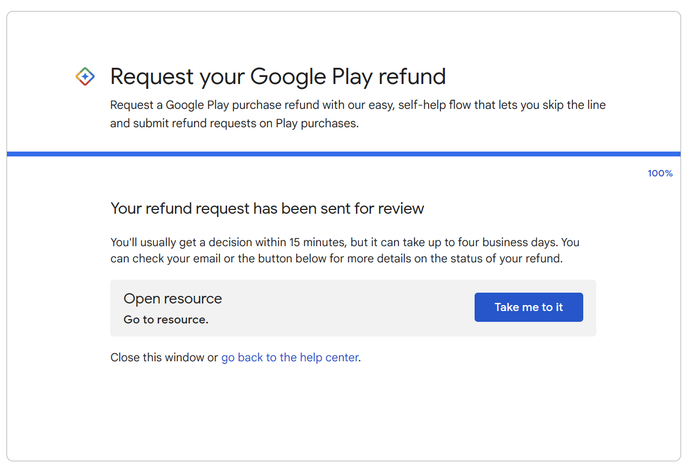Select the "Request your Google Play refund" title

(x=278, y=77)
